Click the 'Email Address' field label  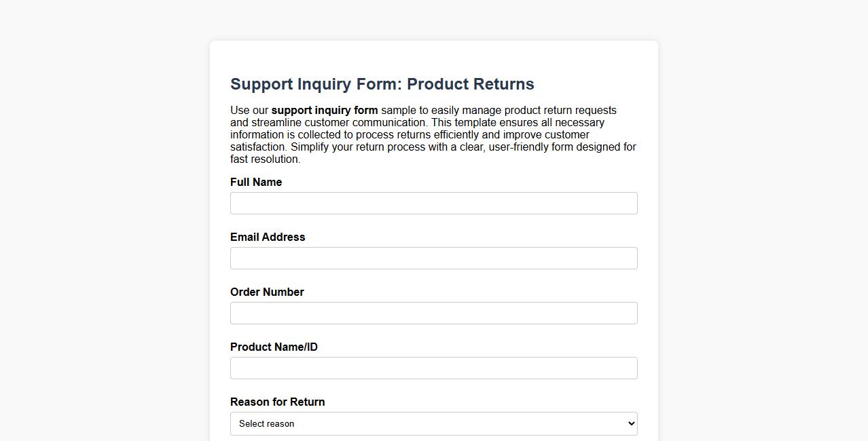pyautogui.click(x=268, y=237)
